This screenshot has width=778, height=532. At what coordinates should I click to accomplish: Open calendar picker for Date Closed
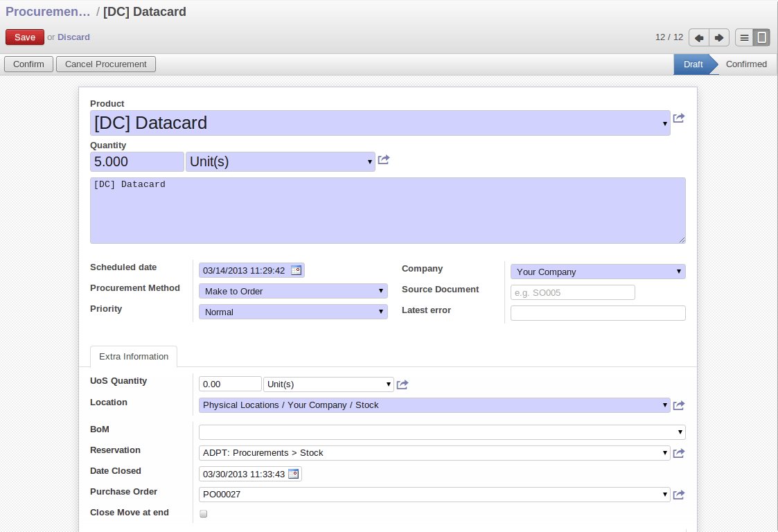click(x=293, y=474)
